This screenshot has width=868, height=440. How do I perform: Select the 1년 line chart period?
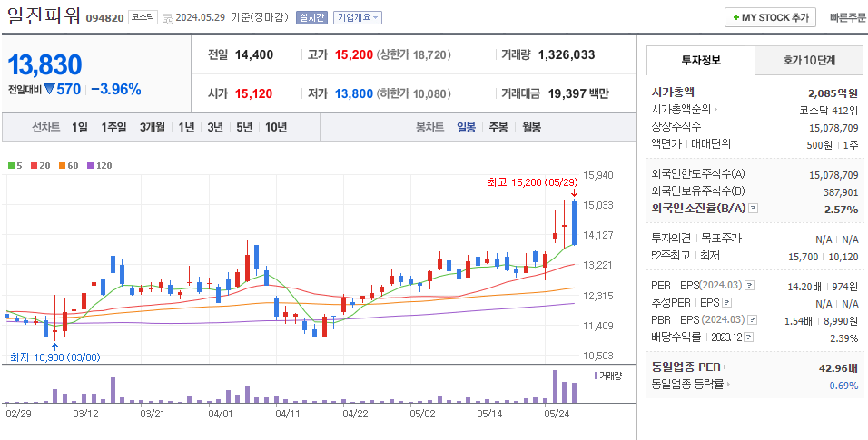point(186,127)
